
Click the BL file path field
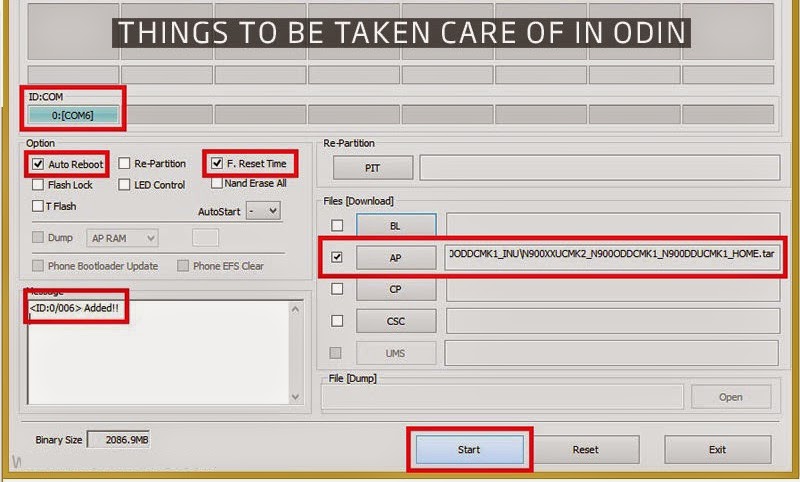613,225
